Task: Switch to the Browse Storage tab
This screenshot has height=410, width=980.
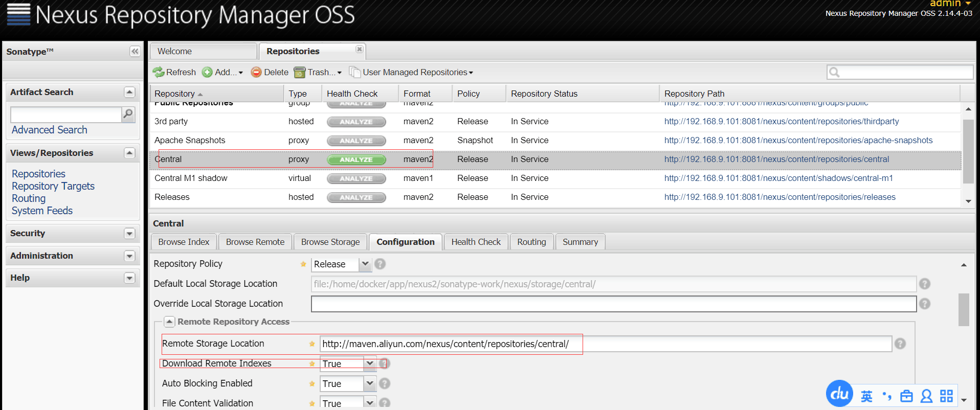Action: pyautogui.click(x=330, y=242)
